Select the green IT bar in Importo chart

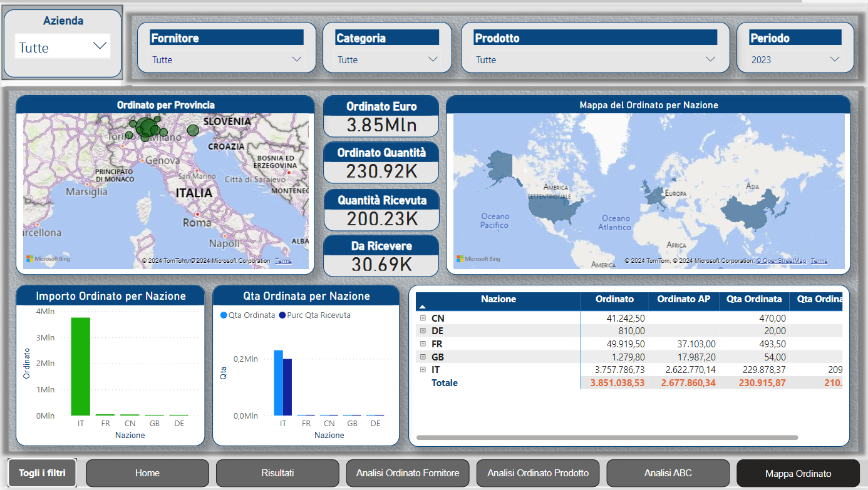click(x=81, y=366)
